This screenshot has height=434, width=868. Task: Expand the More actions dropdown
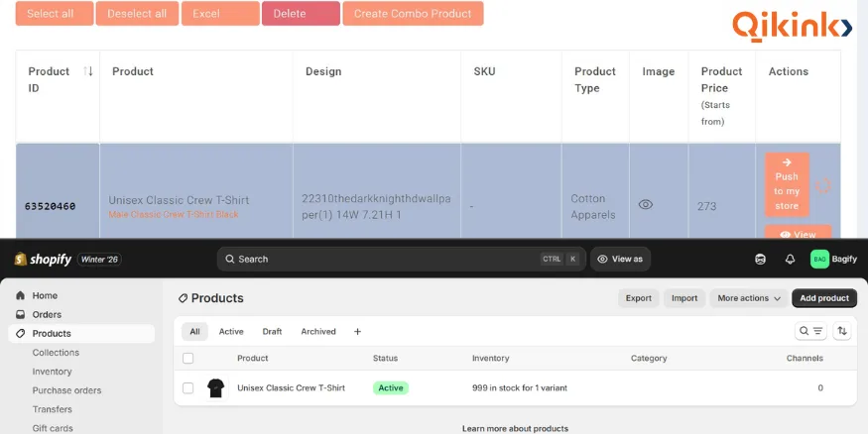pos(748,298)
